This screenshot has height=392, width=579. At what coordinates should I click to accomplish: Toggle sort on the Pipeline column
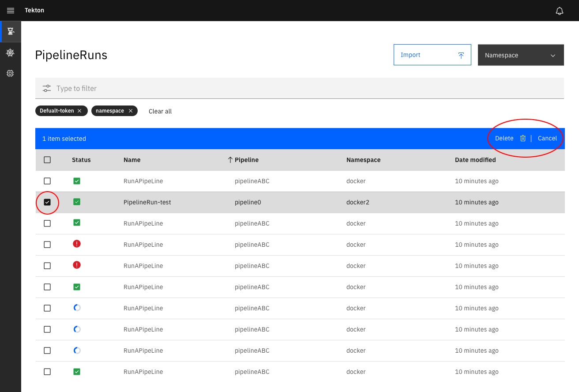click(243, 160)
